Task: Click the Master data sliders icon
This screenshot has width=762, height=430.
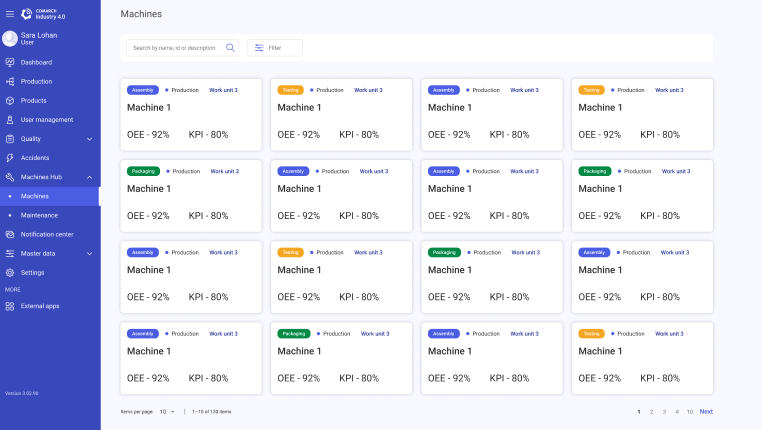Action: (10, 254)
